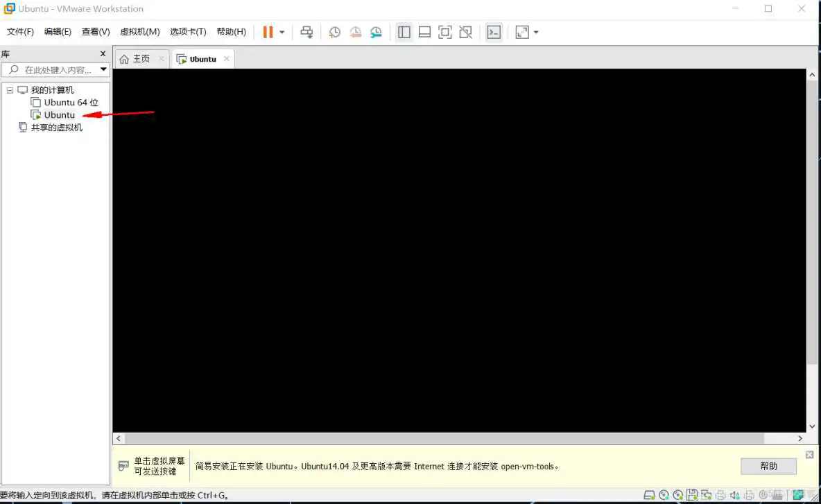The height and width of the screenshot is (504, 821).
Task: Enter Unity mode
Action: 465,32
